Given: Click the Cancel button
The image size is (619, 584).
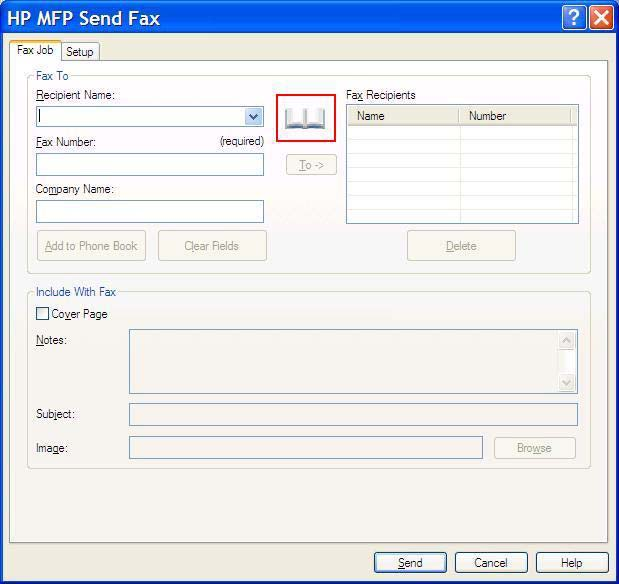Looking at the screenshot, I should click(x=491, y=562).
